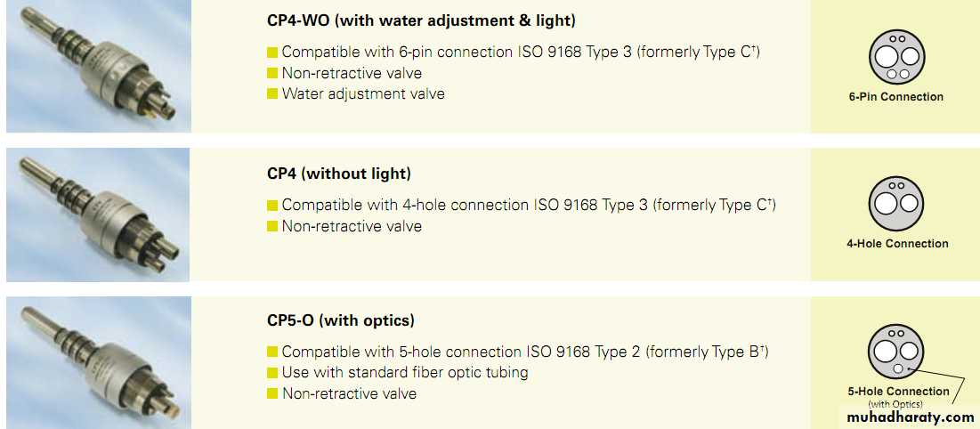Click yellow bullet beside standard fiber optic tubing
Viewport: 980px width, 429px height.
pos(272,373)
